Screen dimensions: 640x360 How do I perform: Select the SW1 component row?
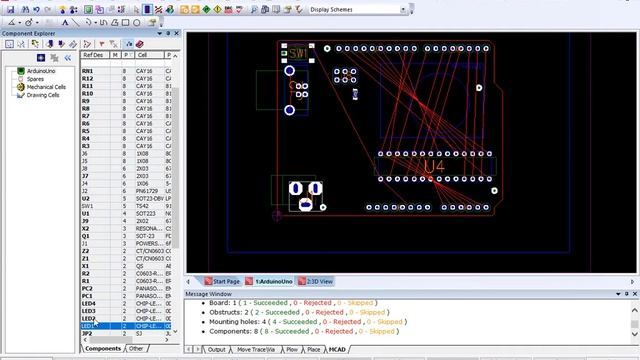click(126, 206)
